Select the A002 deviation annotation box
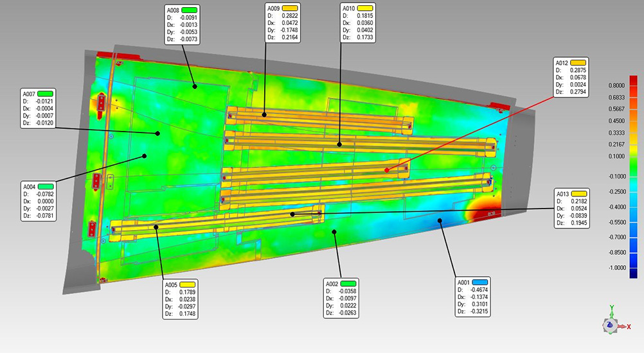Image resolution: width=644 pixels, height=353 pixels. [x=341, y=299]
